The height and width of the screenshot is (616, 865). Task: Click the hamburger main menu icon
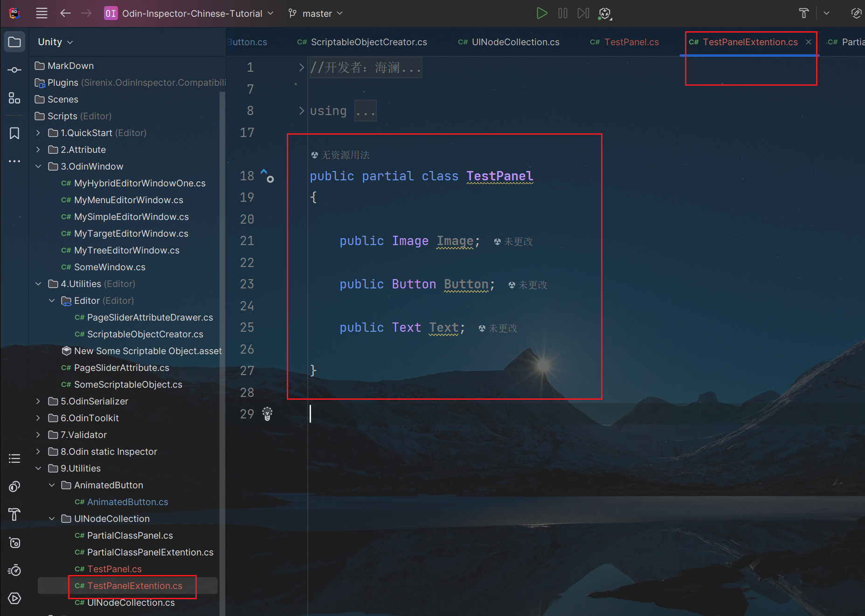coord(42,14)
